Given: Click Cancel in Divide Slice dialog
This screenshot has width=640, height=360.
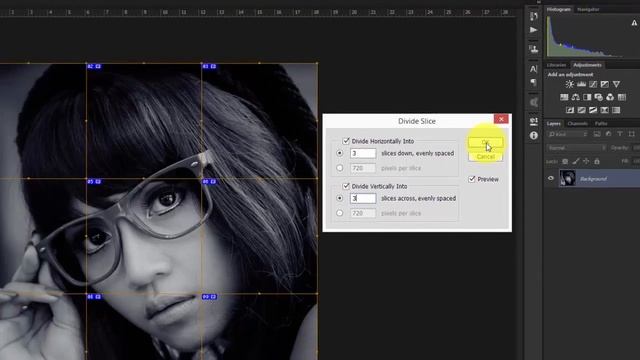Looking at the screenshot, I should pos(486,157).
